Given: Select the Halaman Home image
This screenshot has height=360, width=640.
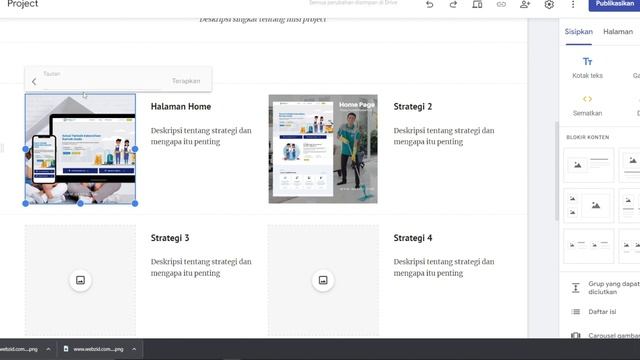Looking at the screenshot, I should coord(80,149).
